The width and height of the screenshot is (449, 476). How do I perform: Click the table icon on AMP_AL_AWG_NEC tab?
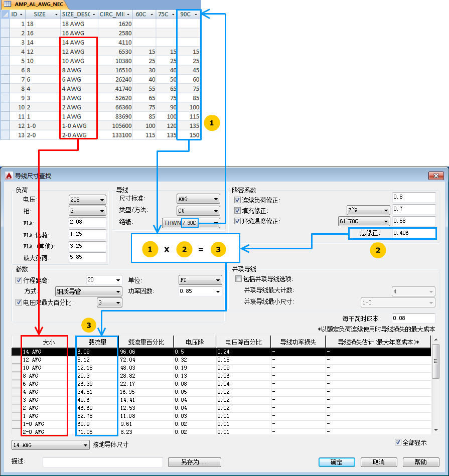[x=8, y=4]
